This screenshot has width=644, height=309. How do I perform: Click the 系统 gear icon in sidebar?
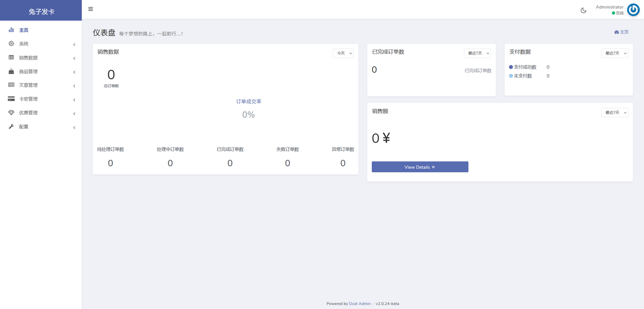[11, 43]
